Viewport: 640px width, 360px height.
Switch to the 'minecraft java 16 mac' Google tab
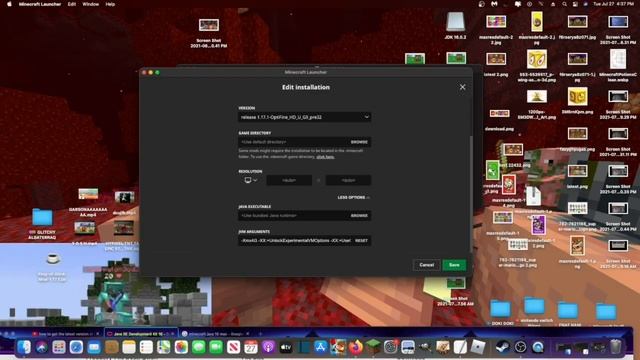216,333
